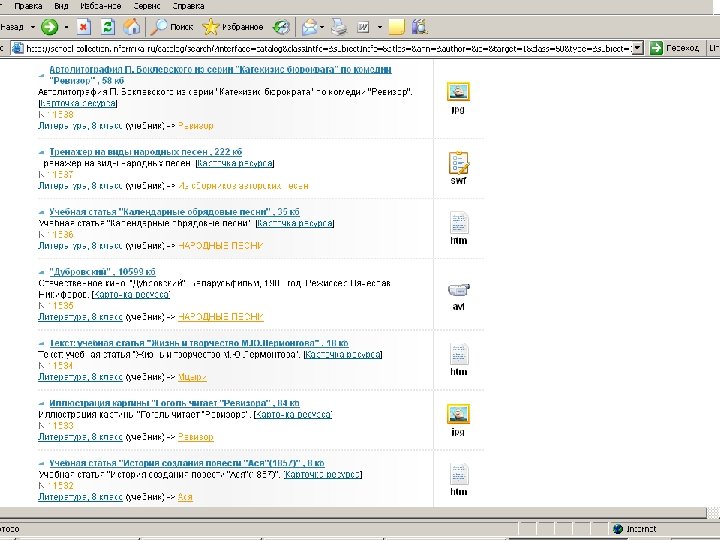The image size is (720, 540).
Task: Open the Edit button dropdown arrow
Action: click(379, 27)
